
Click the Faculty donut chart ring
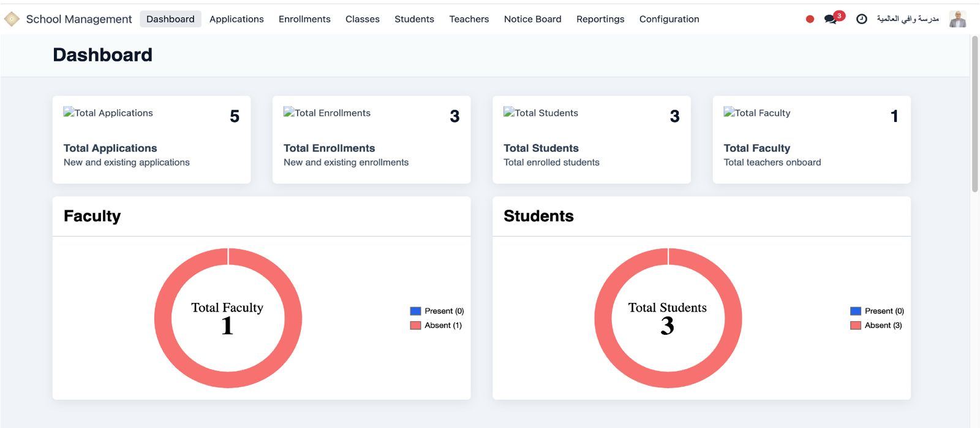tap(163, 318)
